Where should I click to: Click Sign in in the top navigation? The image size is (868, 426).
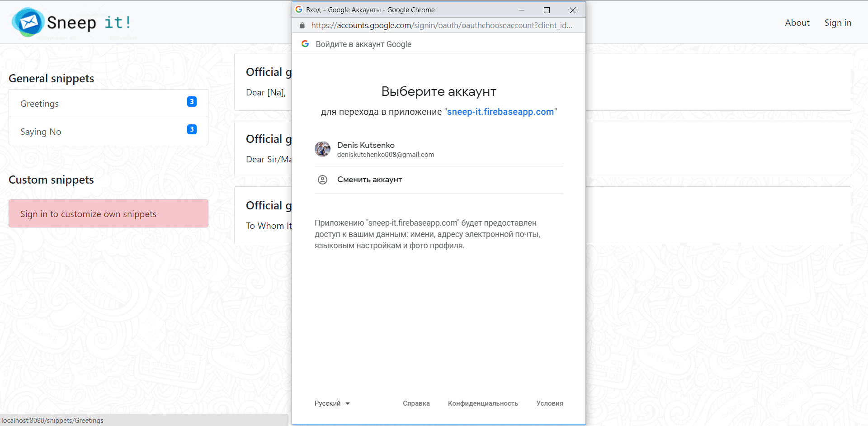(x=838, y=23)
